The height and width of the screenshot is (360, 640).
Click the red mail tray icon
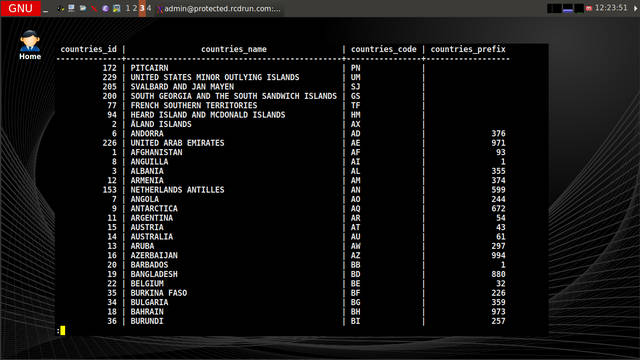tap(589, 8)
